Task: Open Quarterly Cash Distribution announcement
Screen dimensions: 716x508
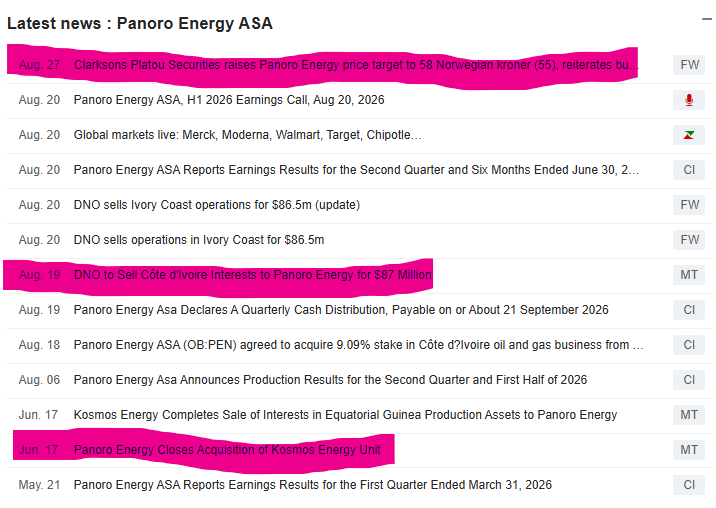Action: [341, 310]
